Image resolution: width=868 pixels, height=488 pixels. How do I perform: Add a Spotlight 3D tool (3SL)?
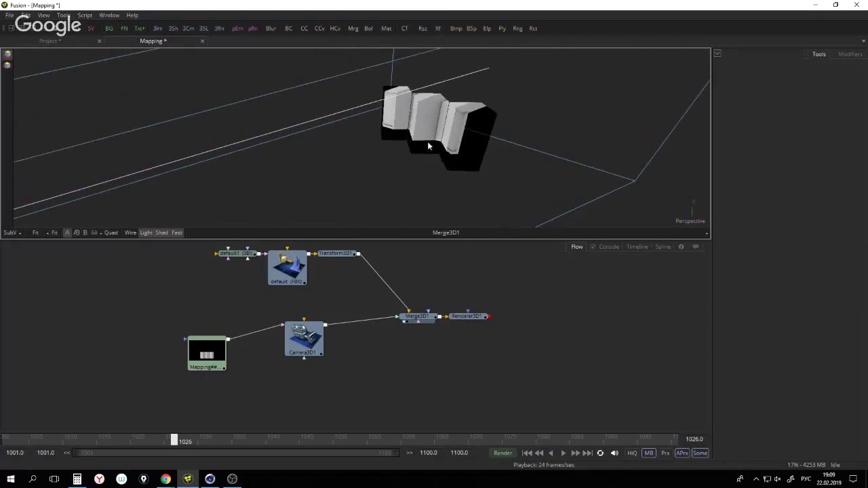click(203, 28)
